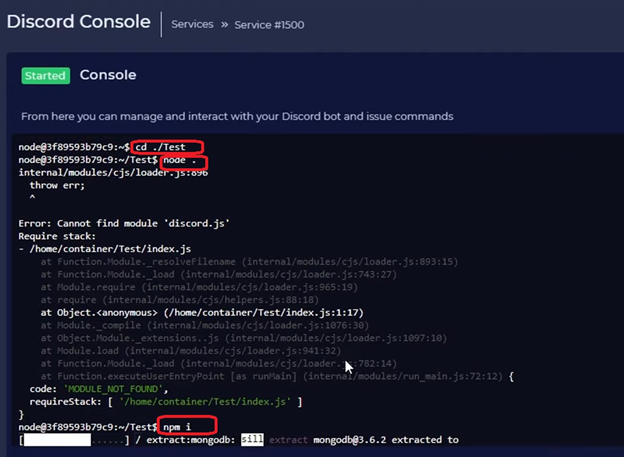Click the Module.require trace line
Viewport: 624px width, 457px height.
199,287
